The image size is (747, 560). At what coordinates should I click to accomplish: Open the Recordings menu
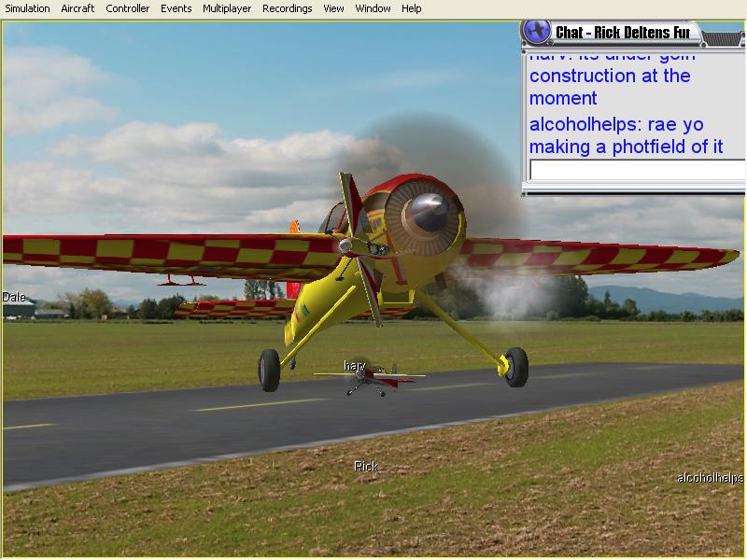coord(288,8)
